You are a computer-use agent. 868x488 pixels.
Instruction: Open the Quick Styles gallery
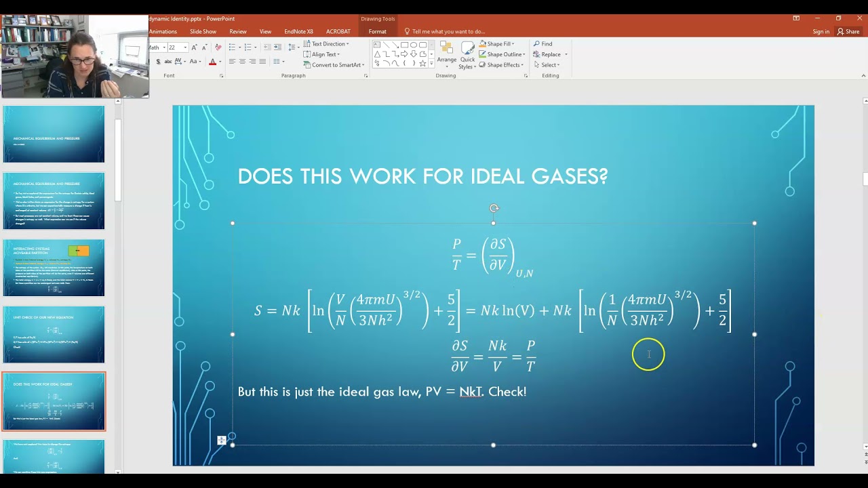(x=467, y=55)
